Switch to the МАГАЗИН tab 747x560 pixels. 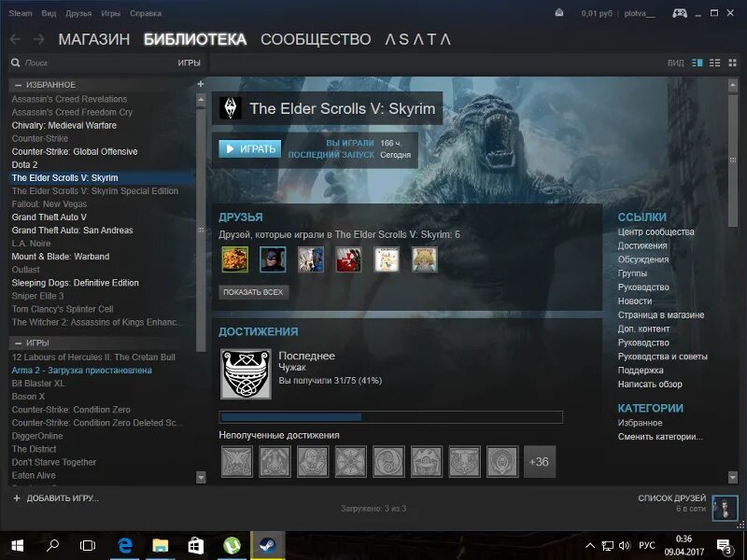(94, 39)
